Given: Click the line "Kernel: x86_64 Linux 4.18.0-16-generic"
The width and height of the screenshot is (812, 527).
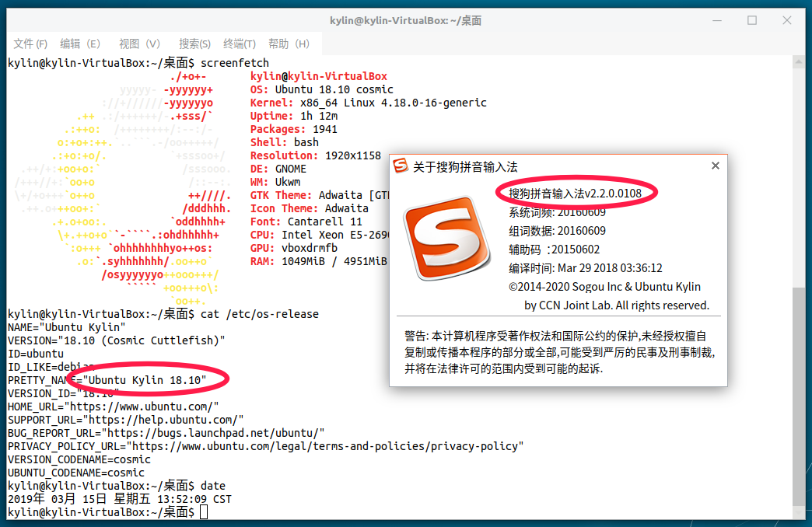Looking at the screenshot, I should 368,103.
